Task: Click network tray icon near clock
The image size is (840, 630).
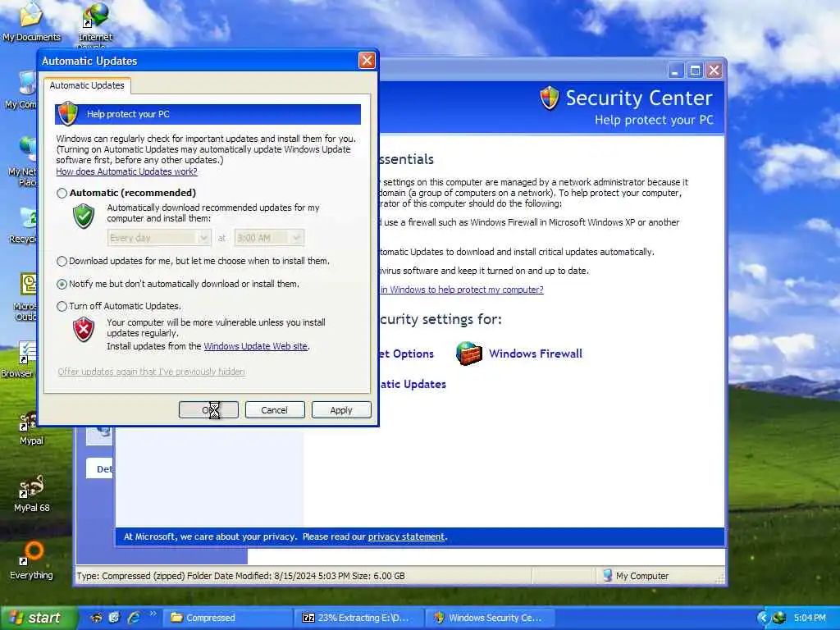Action: click(779, 618)
